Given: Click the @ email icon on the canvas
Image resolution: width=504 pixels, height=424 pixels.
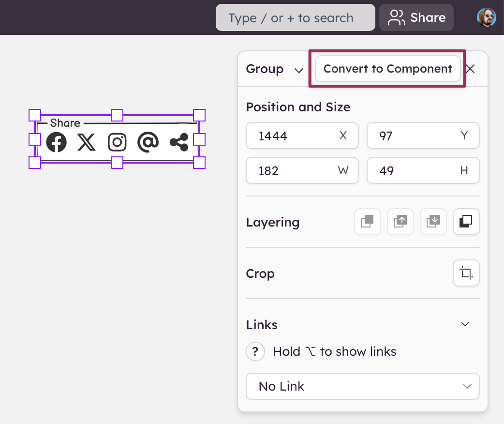Looking at the screenshot, I should 148,142.
